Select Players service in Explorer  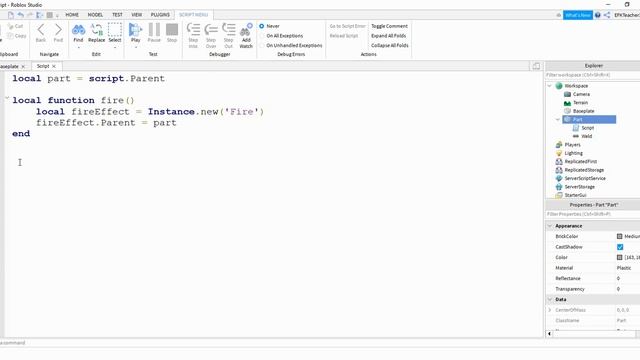[x=572, y=145]
